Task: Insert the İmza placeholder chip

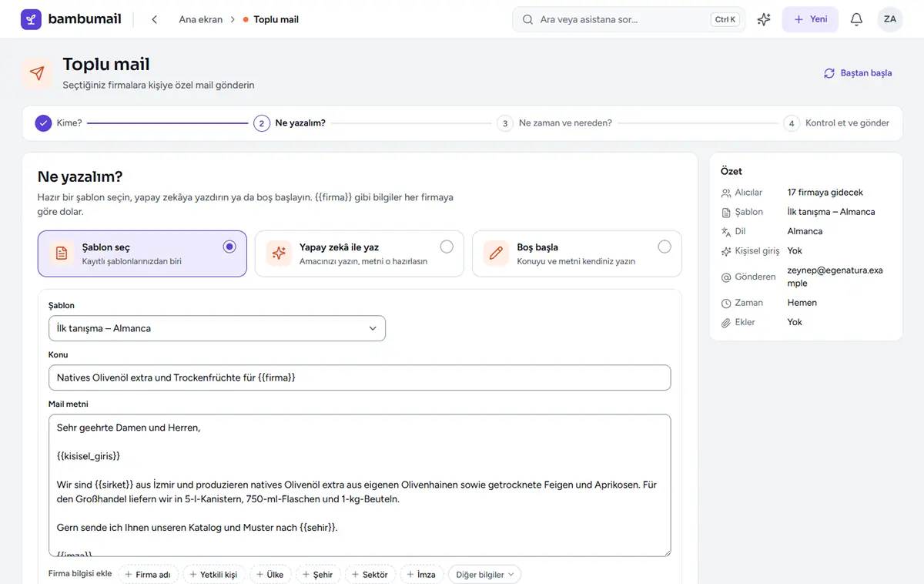Action: 422,575
